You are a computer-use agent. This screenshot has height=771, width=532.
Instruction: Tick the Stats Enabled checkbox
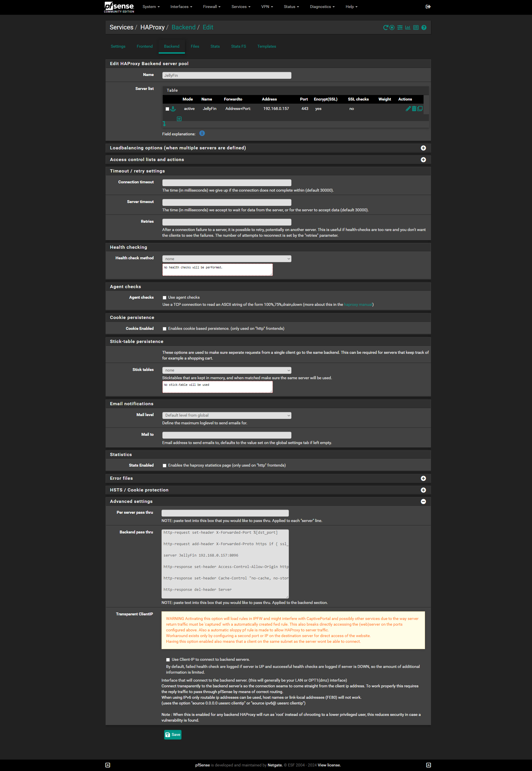pyautogui.click(x=164, y=465)
